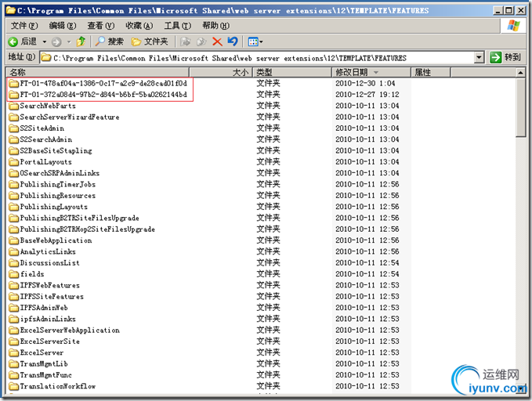Click the ipfsAdminLinks folder name
532x401 pixels.
pos(48,319)
